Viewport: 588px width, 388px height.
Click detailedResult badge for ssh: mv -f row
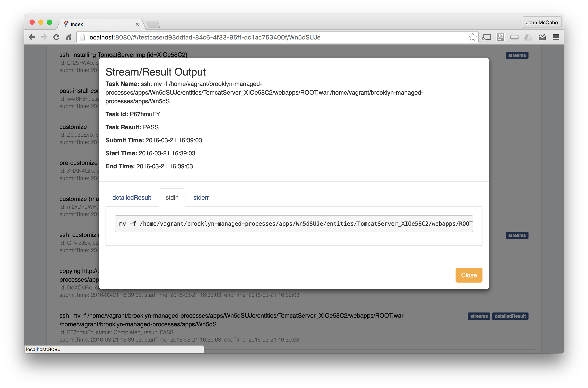pos(510,316)
